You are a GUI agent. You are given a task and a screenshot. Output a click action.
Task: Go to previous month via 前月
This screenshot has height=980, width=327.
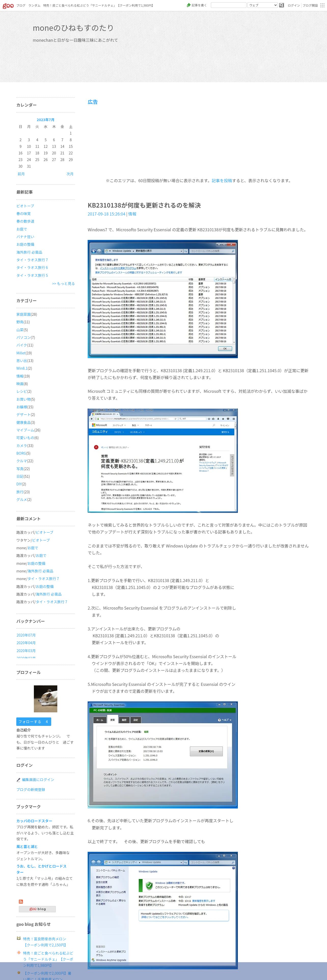[21, 174]
